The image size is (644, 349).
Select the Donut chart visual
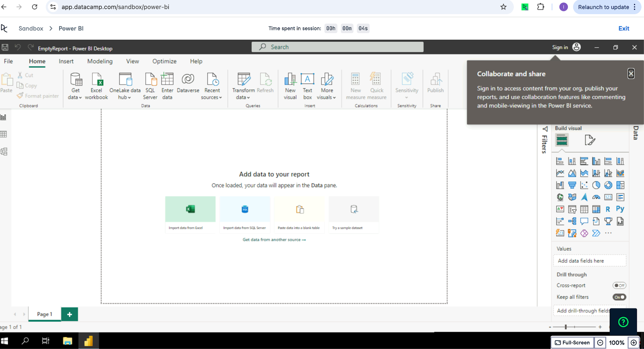coord(608,185)
